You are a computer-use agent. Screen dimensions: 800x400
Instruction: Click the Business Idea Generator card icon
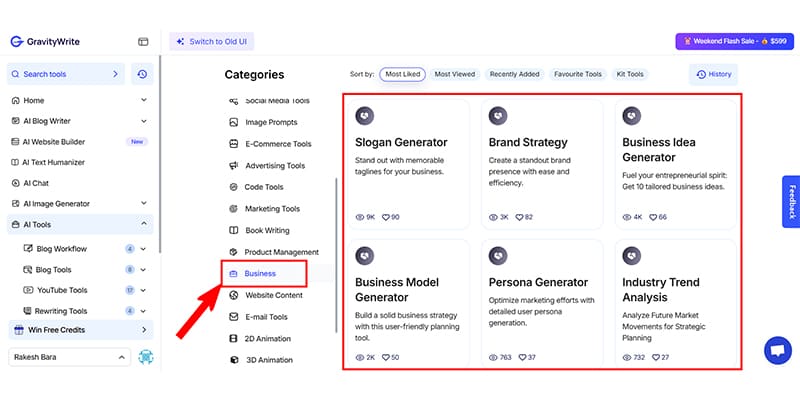coord(632,116)
